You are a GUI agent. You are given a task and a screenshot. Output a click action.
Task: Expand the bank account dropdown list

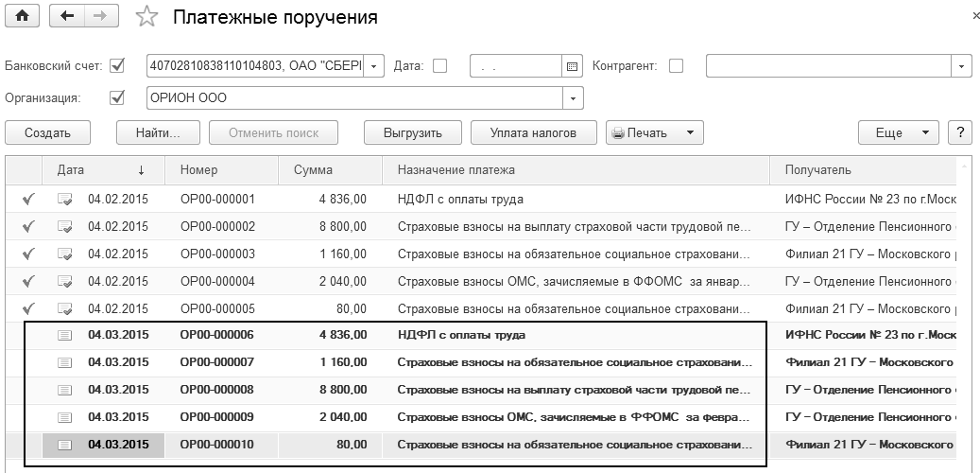(375, 66)
